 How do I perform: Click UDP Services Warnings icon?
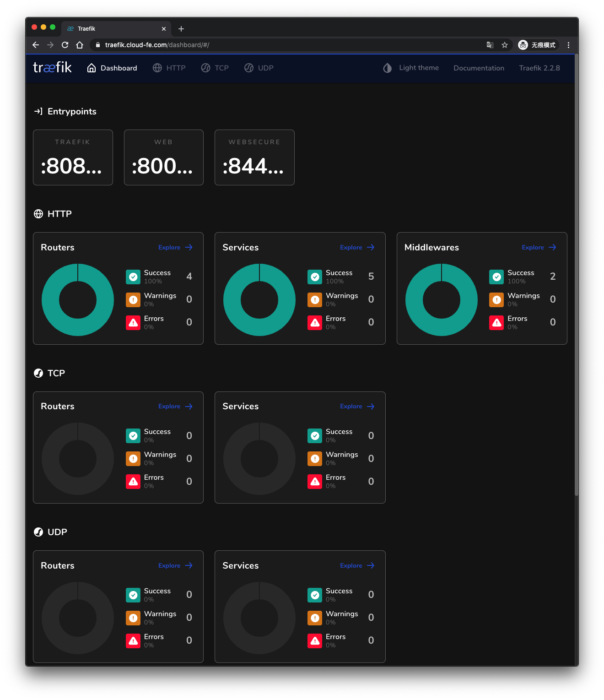[315, 618]
